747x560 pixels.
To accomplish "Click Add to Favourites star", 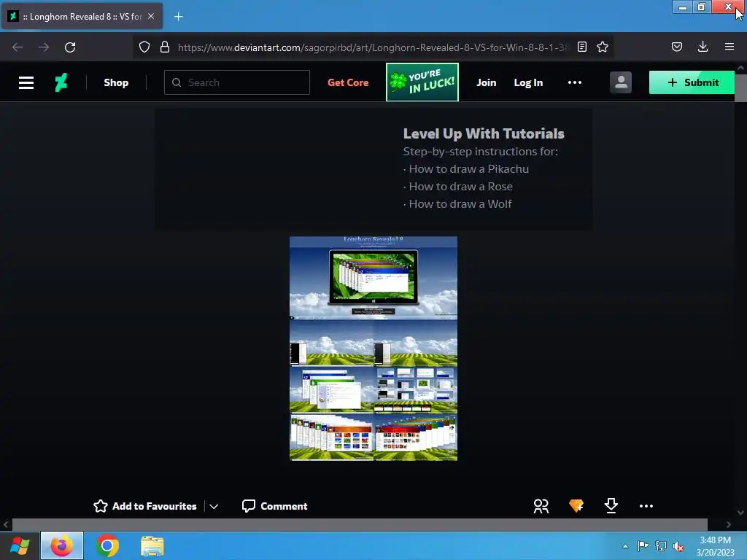I will 145,506.
